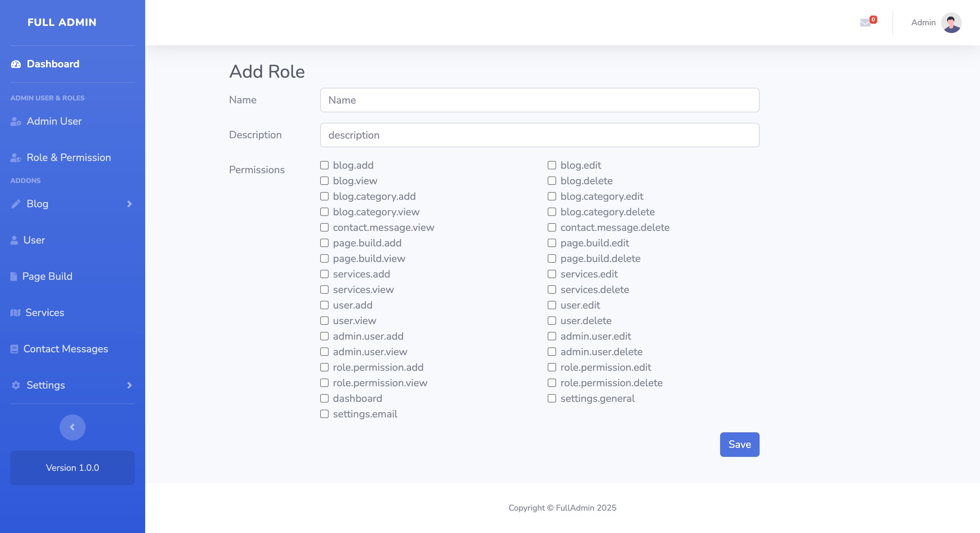Expand the Settings submenu arrow
The image size is (980, 533).
tap(129, 385)
